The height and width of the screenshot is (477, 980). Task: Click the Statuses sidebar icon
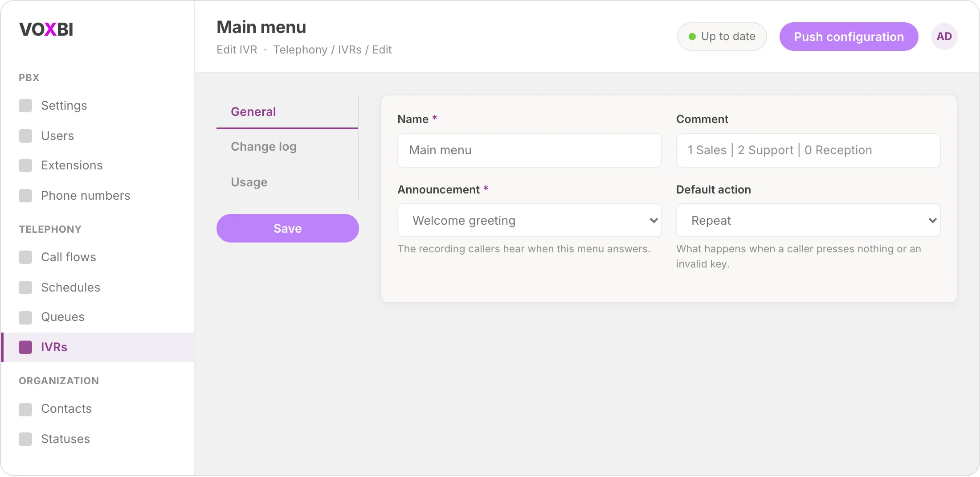25,439
